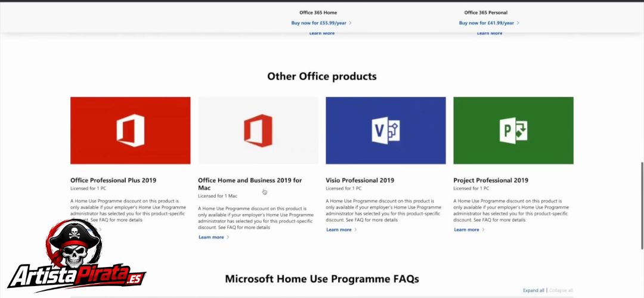Screen dimensions: 644x298
Task: Buy Office 365 Home for £55.99/year
Action: click(318, 23)
